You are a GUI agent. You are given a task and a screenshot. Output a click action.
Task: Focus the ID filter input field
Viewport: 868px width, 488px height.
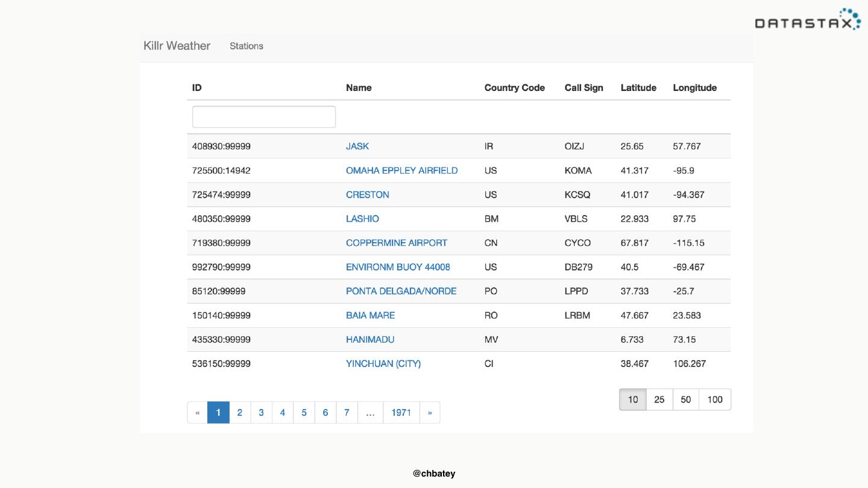(x=263, y=117)
